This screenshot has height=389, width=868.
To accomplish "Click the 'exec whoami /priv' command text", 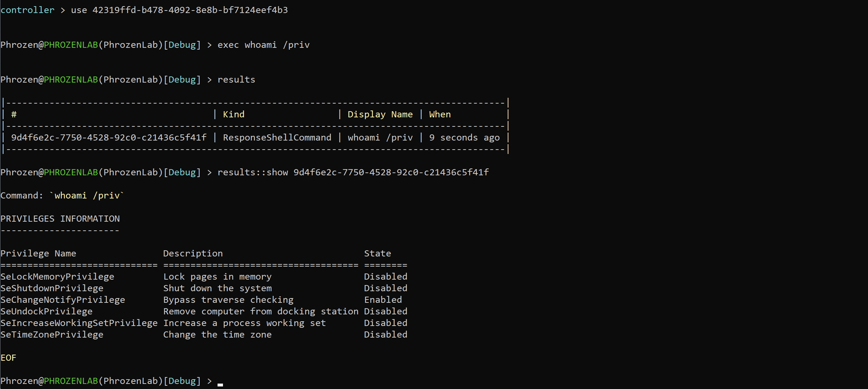I will click(264, 45).
